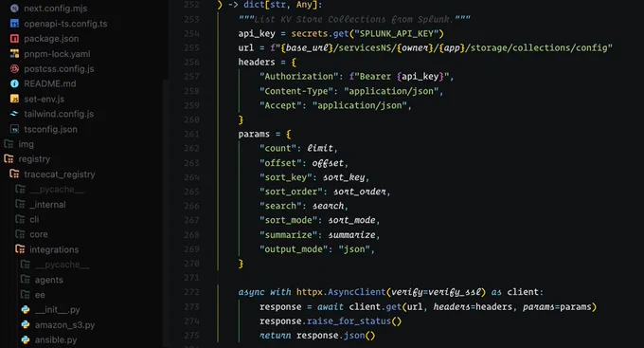Open next.config.mjs file
Screen dimensions: 644x348
tap(56, 9)
